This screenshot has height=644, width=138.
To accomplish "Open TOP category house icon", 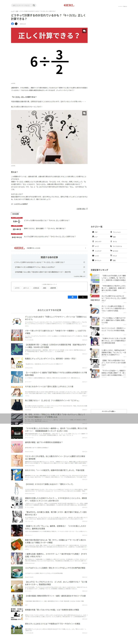I will pos(93,232).
